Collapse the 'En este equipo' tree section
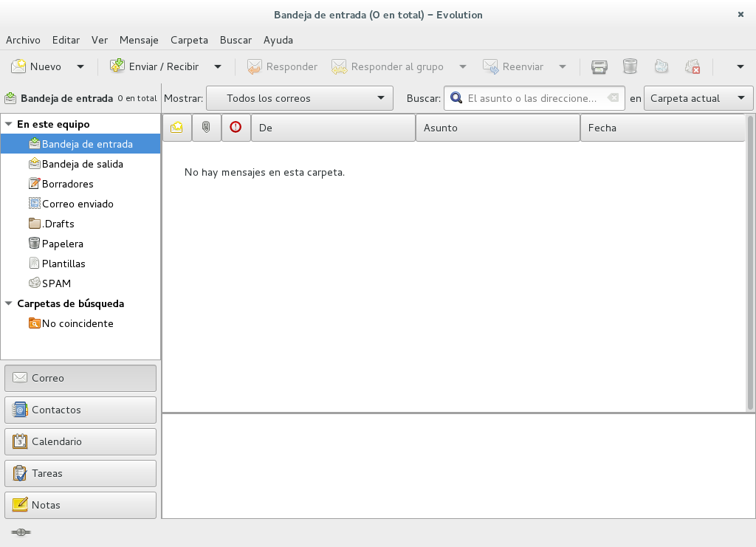Viewport: 756px width, 547px height. point(8,124)
